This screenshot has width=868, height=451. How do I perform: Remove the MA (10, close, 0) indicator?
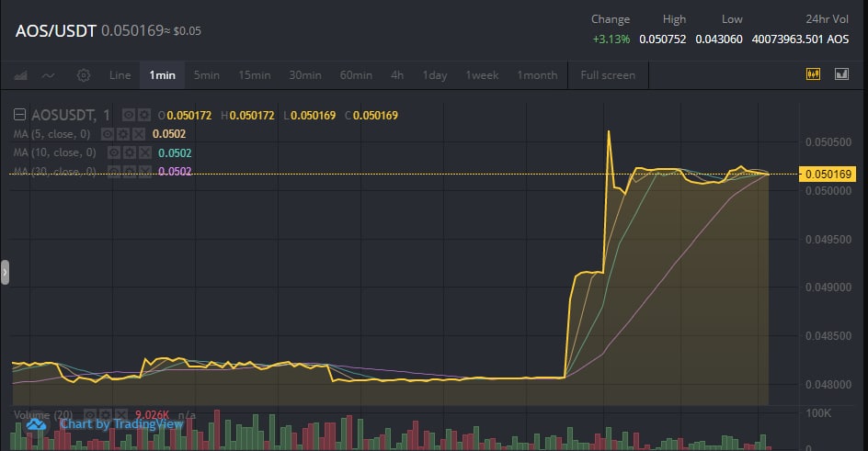coord(145,152)
